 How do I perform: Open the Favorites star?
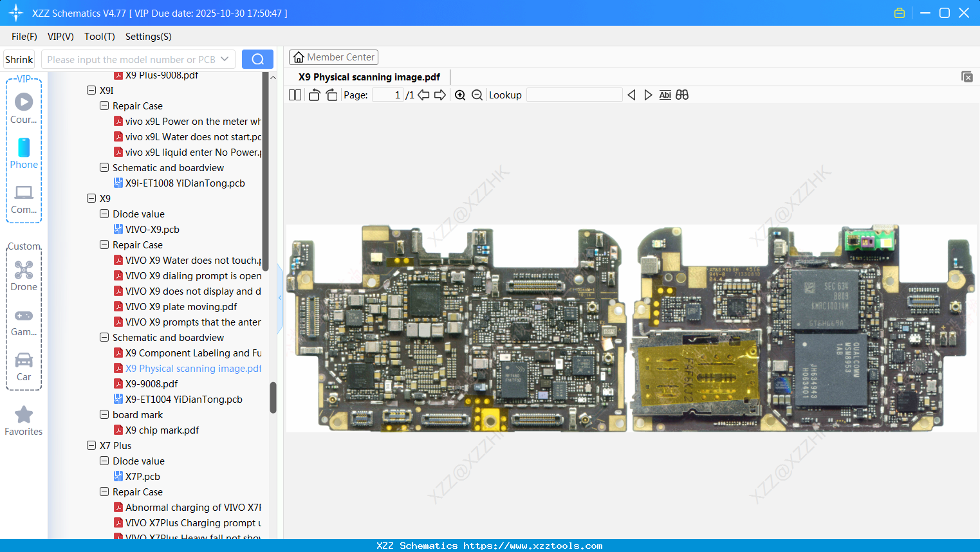click(24, 421)
